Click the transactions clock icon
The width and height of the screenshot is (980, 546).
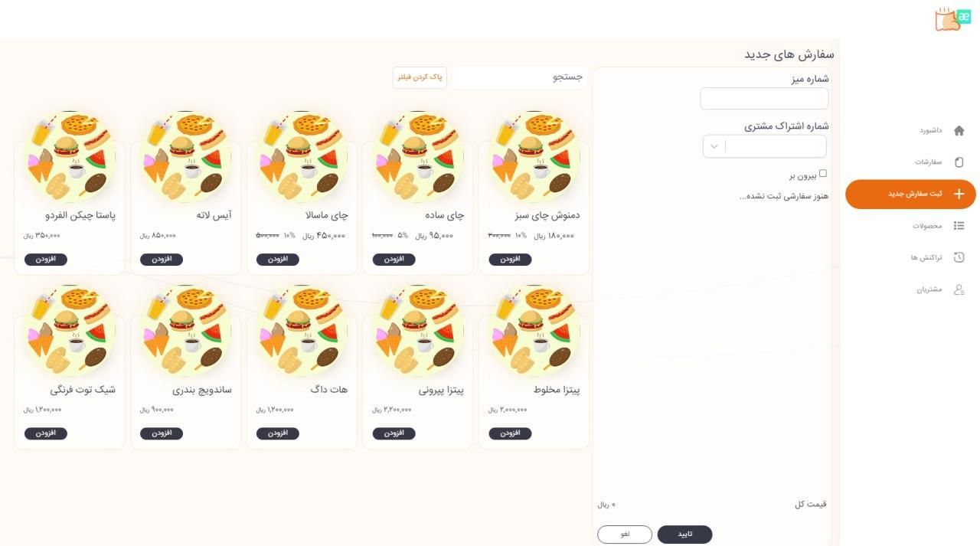(x=959, y=257)
